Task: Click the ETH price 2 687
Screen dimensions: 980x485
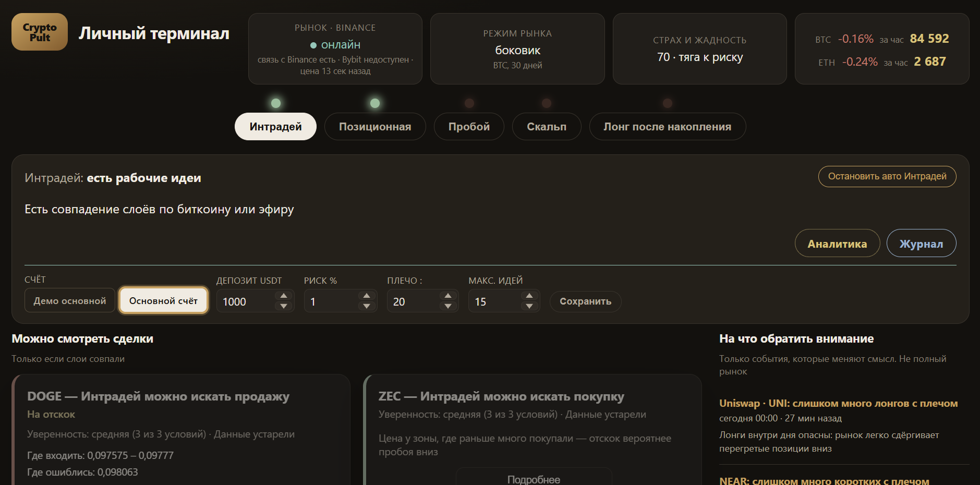Action: point(930,62)
